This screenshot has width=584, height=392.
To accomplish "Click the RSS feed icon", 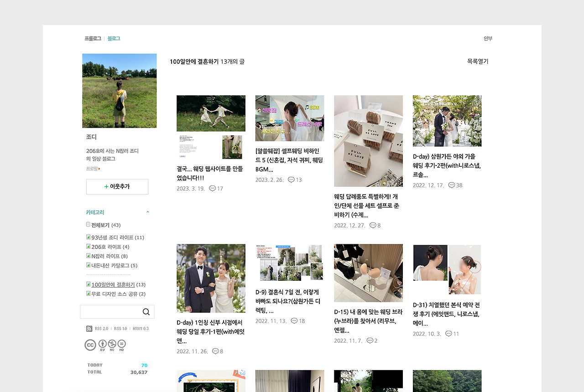I will click(x=89, y=329).
